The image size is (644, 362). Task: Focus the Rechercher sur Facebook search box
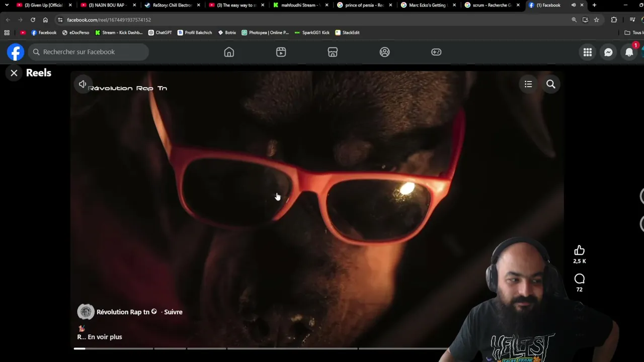pos(88,52)
